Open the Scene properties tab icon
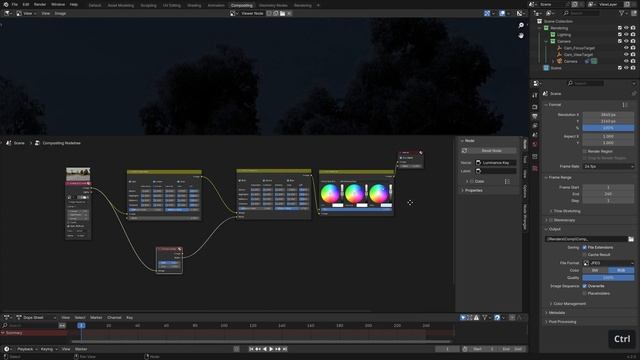The width and height of the screenshot is (640, 360). point(535,135)
